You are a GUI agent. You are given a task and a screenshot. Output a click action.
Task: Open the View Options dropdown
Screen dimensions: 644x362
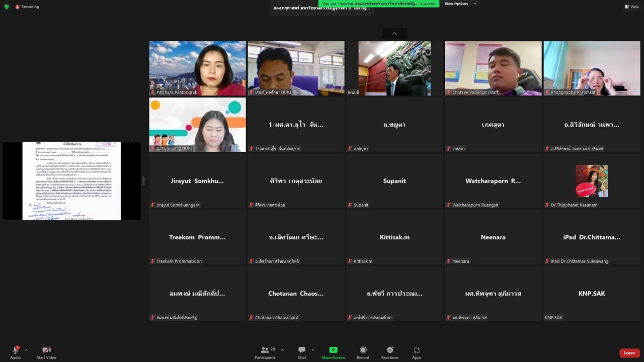[460, 4]
